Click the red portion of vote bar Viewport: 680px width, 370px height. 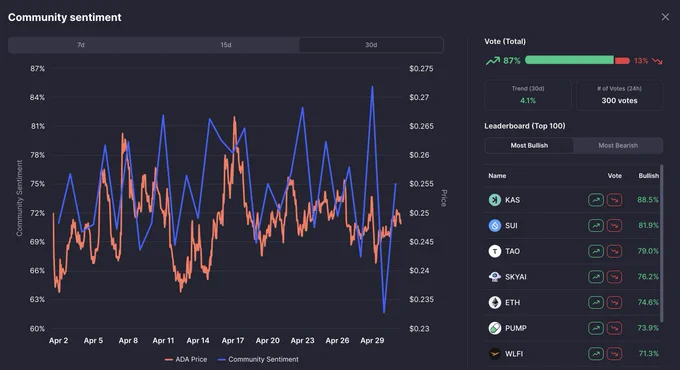click(x=622, y=60)
